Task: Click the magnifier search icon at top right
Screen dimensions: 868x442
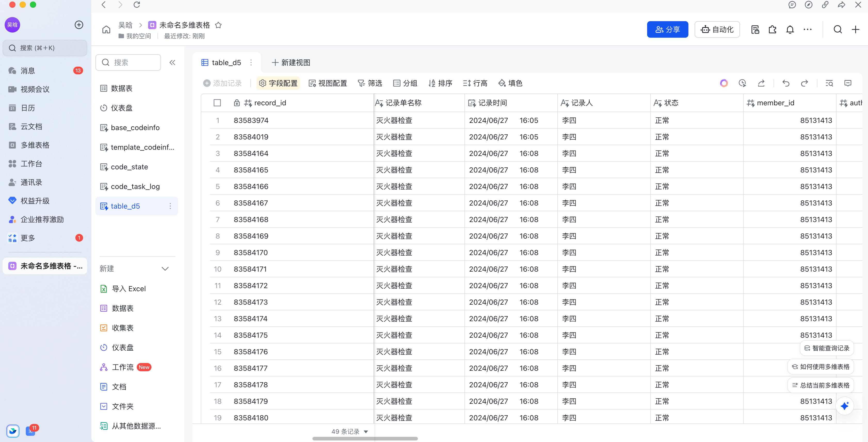Action: coord(838,30)
